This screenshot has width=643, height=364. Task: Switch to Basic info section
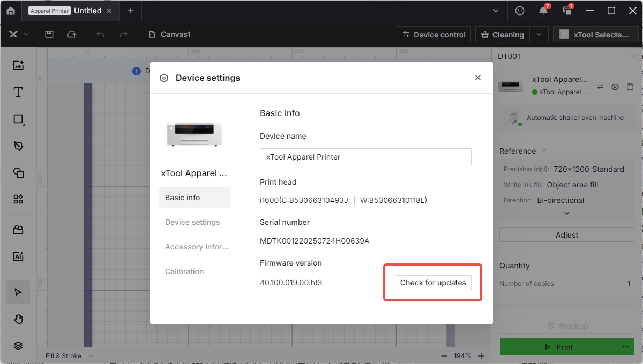[x=194, y=198]
